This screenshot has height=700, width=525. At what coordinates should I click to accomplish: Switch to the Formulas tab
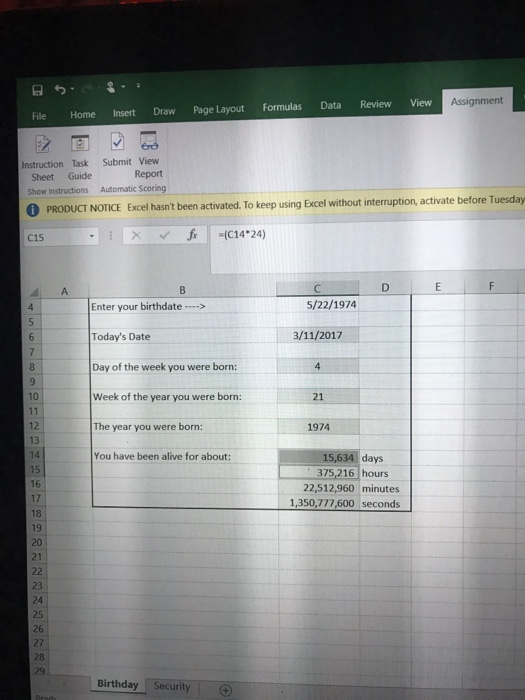coord(282,107)
